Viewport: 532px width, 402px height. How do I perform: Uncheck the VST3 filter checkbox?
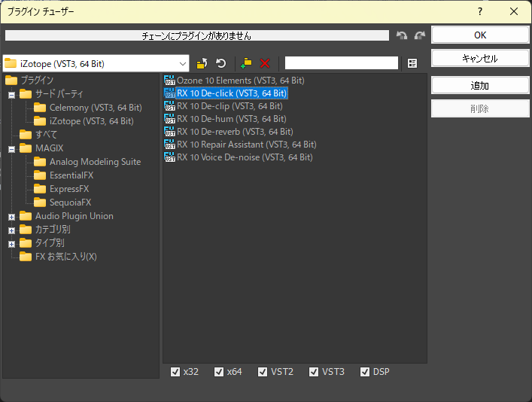(x=314, y=372)
